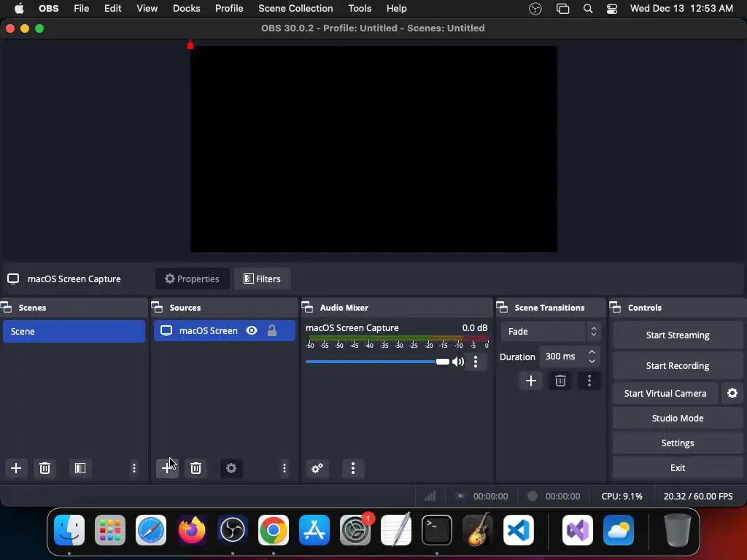Click the Exit button
Viewport: 747px width, 560px height.
[678, 467]
